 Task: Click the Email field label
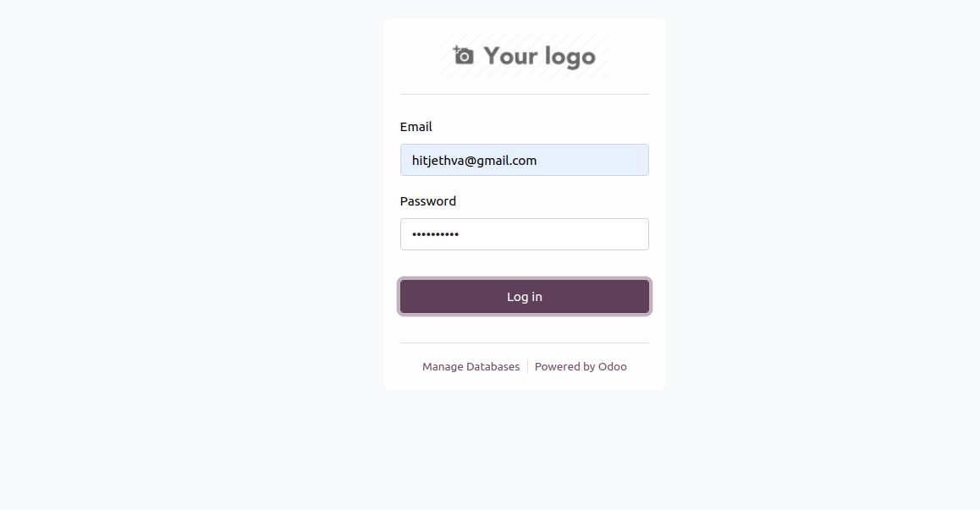pos(416,127)
